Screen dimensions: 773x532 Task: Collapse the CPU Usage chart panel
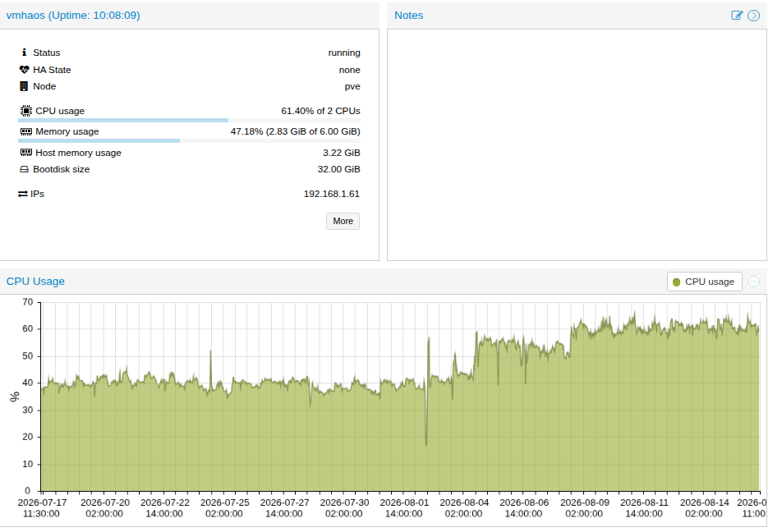754,282
